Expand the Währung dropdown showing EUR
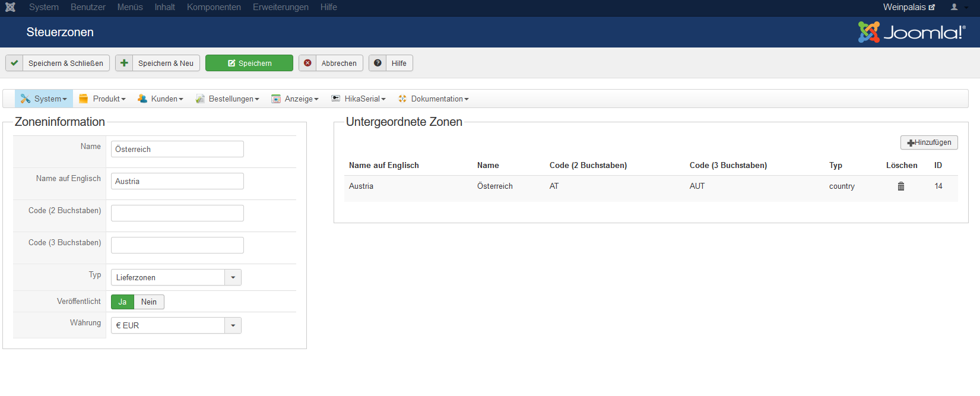Image resolution: width=980 pixels, height=396 pixels. [176, 325]
